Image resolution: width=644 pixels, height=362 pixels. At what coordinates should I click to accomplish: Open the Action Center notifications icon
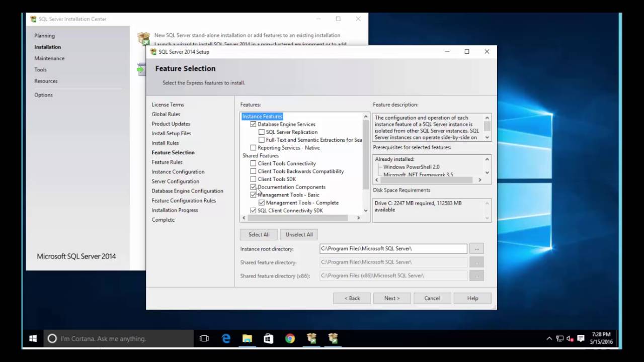pyautogui.click(x=581, y=338)
